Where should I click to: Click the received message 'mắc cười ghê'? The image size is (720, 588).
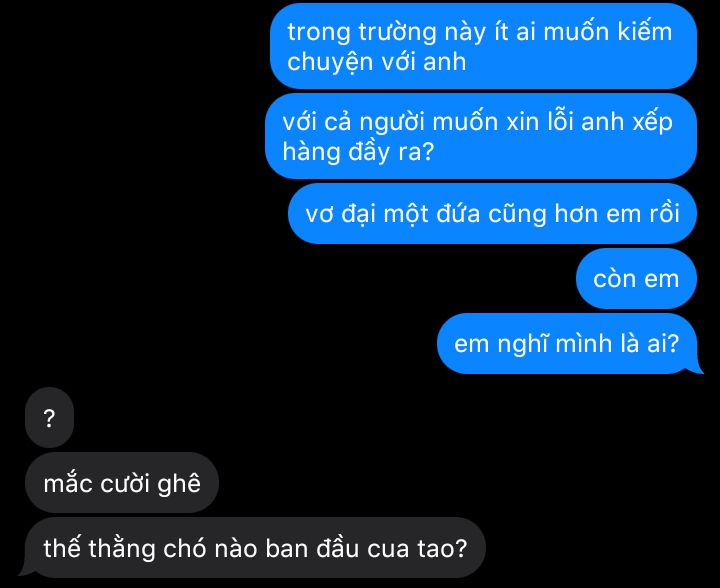pyautogui.click(x=122, y=482)
